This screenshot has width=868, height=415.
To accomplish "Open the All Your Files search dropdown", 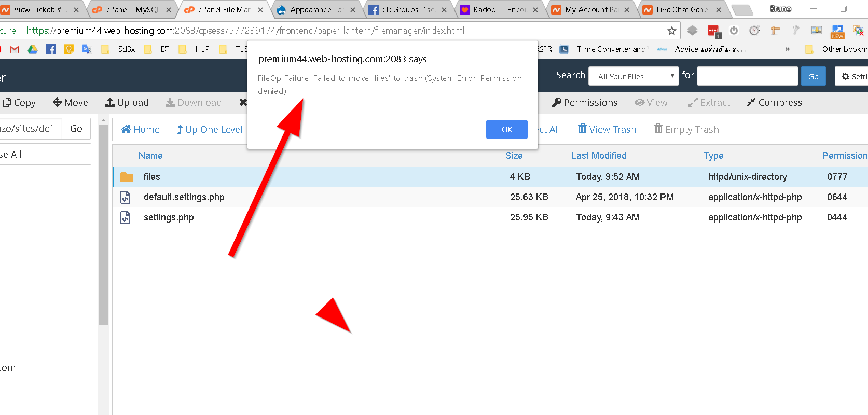I will 633,76.
